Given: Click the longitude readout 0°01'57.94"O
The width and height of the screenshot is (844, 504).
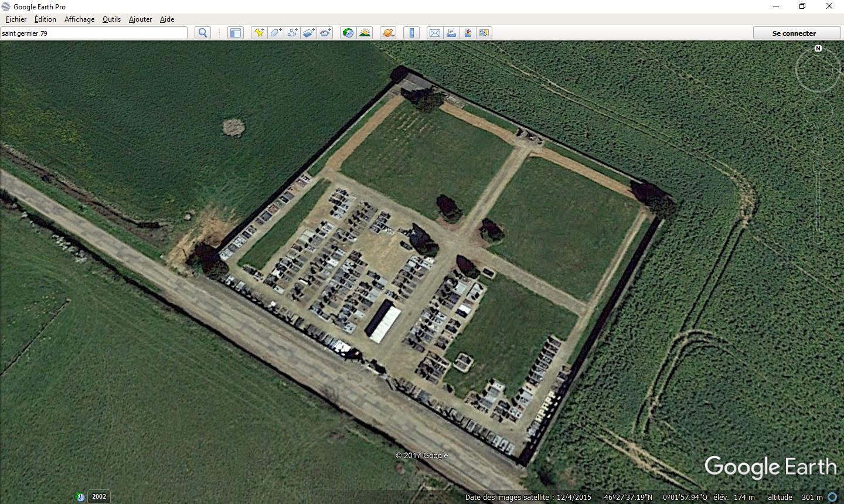Looking at the screenshot, I should tap(685, 497).
